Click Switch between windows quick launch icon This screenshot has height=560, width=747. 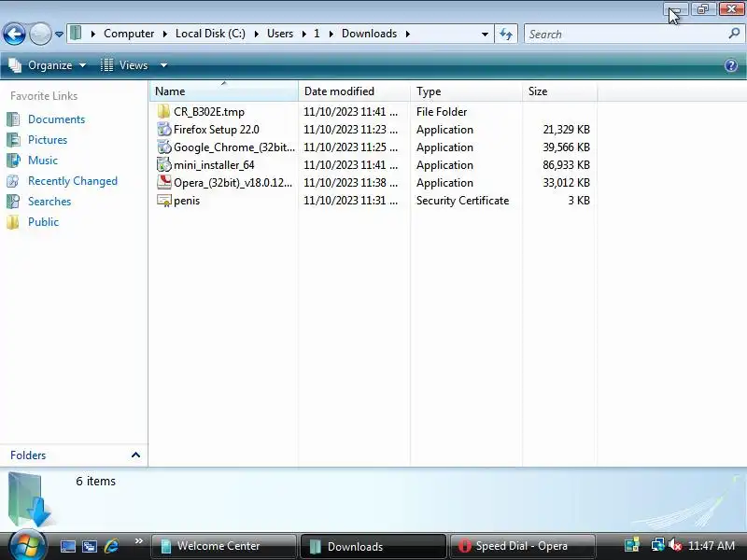pos(90,546)
